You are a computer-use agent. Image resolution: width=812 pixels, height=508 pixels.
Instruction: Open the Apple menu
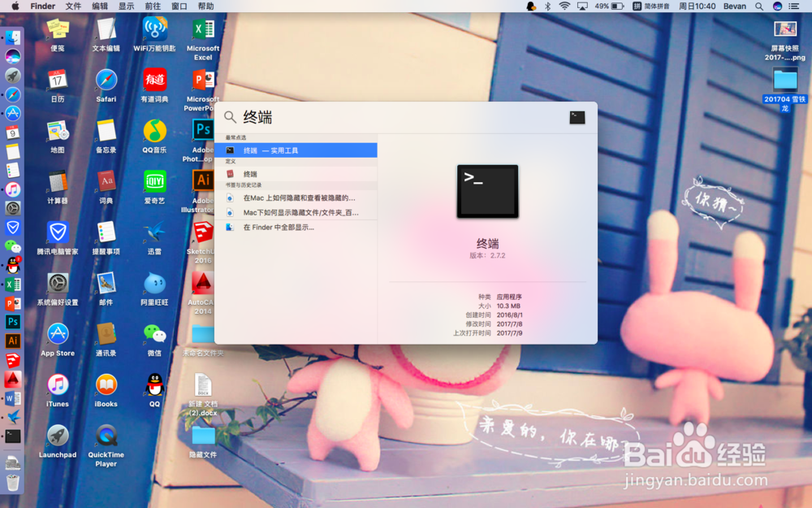point(15,7)
